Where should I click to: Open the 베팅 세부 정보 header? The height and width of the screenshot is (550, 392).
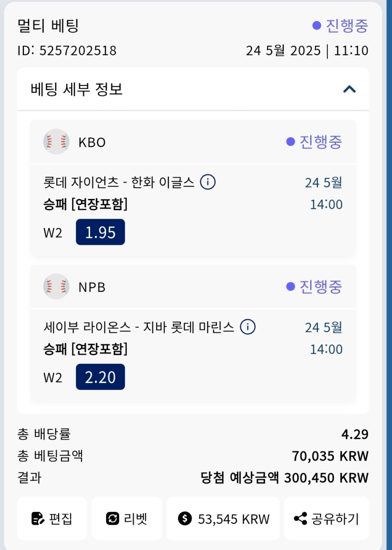coord(193,89)
